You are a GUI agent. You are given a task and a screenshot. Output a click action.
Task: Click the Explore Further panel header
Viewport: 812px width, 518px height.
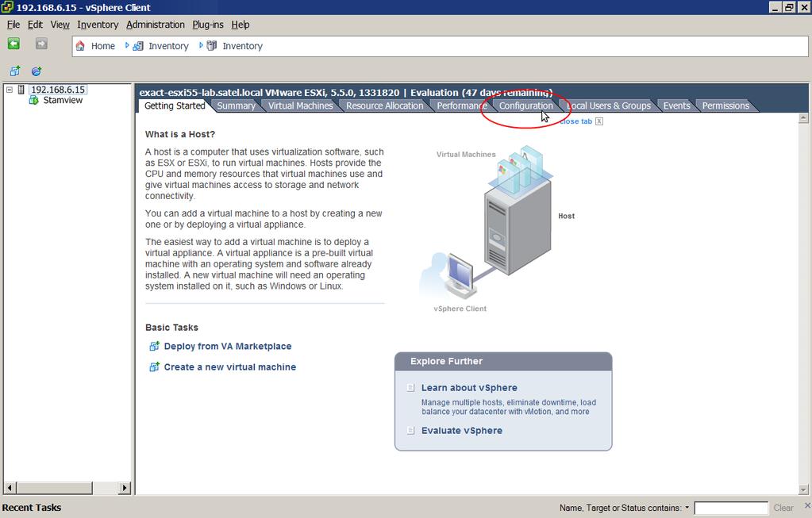click(x=503, y=361)
